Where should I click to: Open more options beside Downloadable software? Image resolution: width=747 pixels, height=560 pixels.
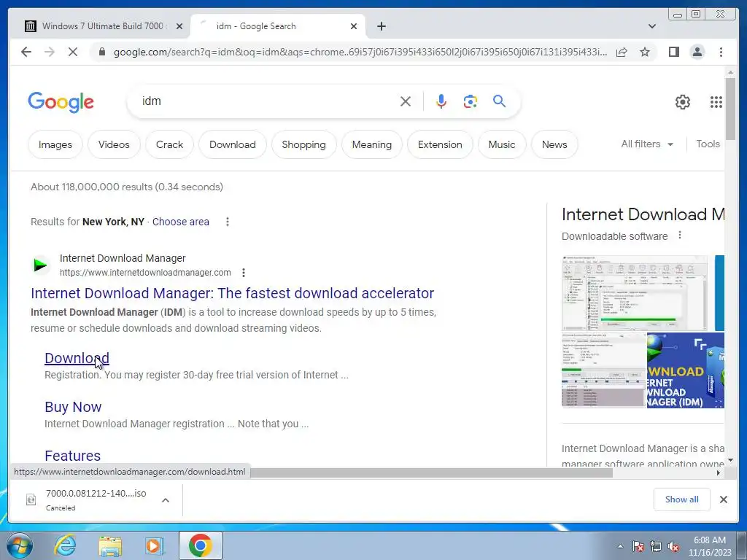point(680,236)
